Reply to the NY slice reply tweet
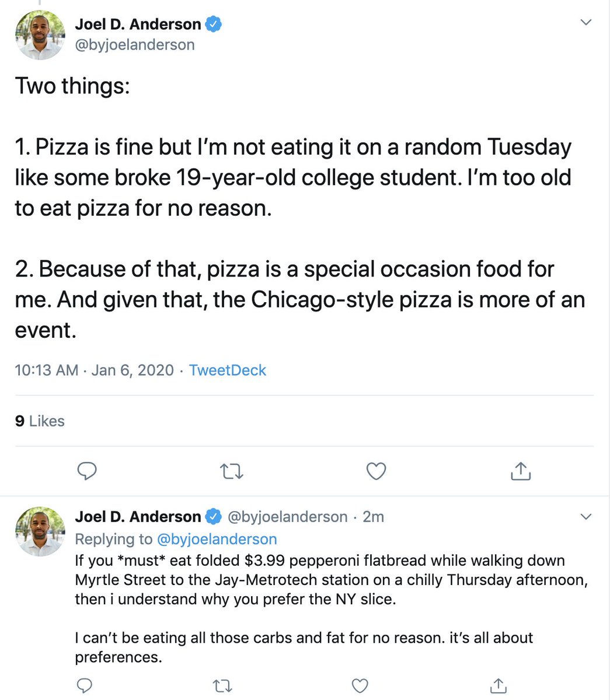 coord(84,685)
